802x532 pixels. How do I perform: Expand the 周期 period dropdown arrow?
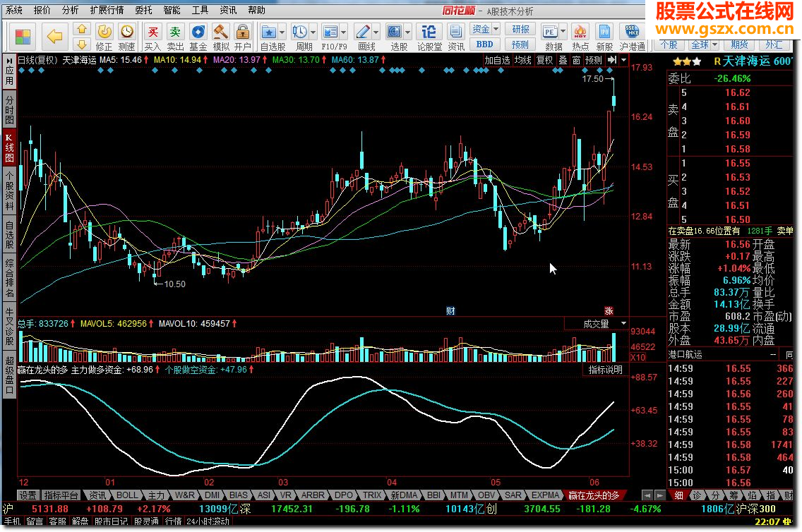(x=313, y=32)
